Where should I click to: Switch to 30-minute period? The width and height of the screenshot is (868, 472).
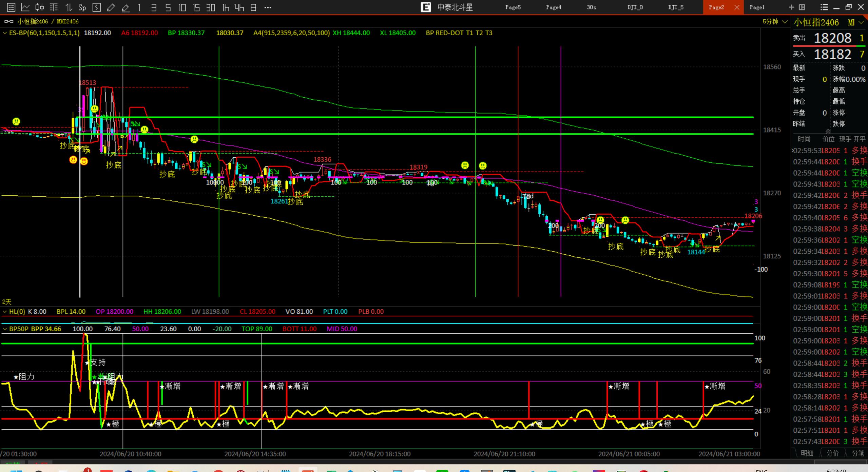pyautogui.click(x=211, y=7)
